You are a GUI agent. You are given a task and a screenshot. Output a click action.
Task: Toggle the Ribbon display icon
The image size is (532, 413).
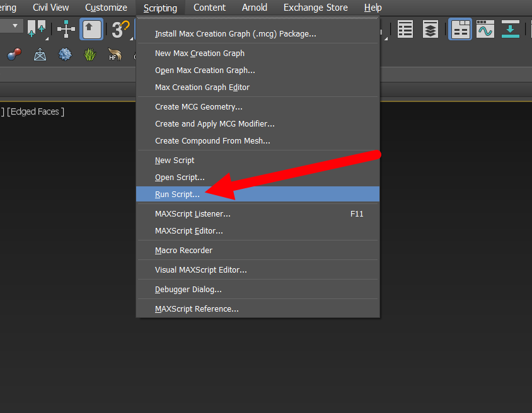(460, 29)
